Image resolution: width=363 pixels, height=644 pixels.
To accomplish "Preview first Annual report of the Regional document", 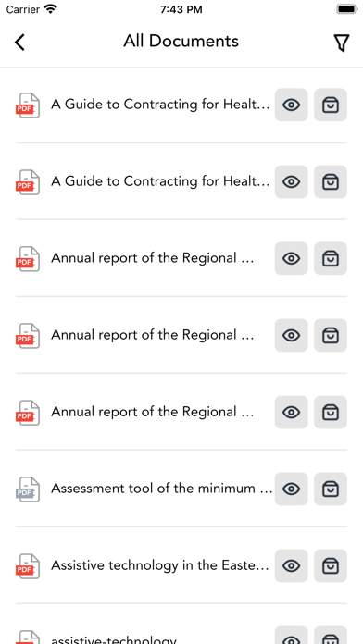I will coord(291,258).
